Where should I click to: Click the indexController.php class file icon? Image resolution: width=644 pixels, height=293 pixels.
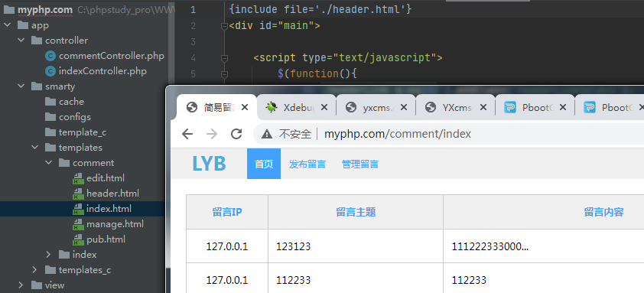click(50, 71)
